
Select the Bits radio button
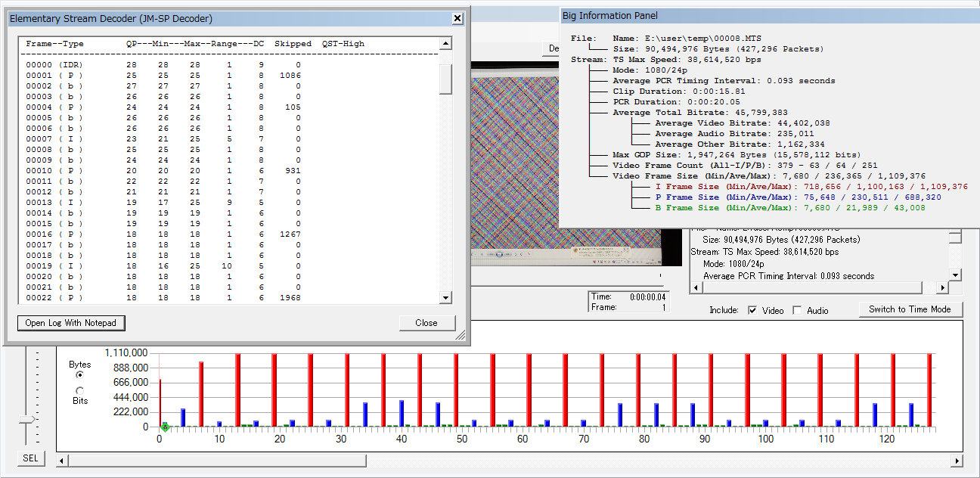click(x=80, y=390)
